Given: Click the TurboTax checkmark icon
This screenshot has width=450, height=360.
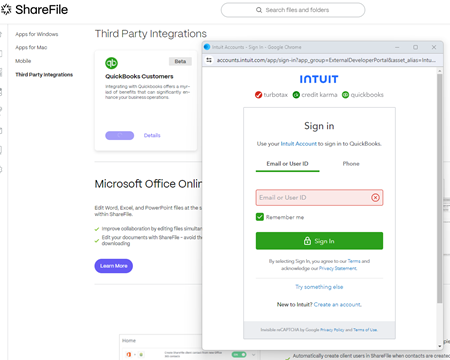Looking at the screenshot, I should pyautogui.click(x=258, y=95).
